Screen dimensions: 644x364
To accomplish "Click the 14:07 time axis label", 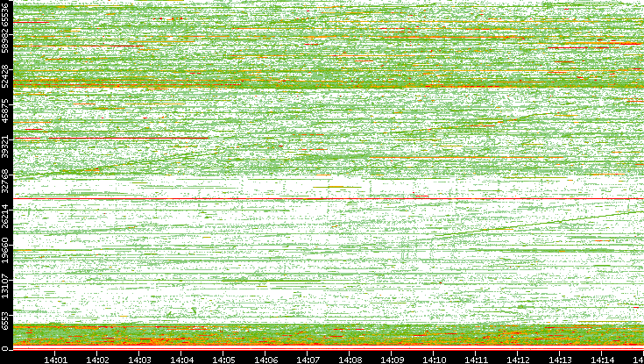I will [308, 360].
